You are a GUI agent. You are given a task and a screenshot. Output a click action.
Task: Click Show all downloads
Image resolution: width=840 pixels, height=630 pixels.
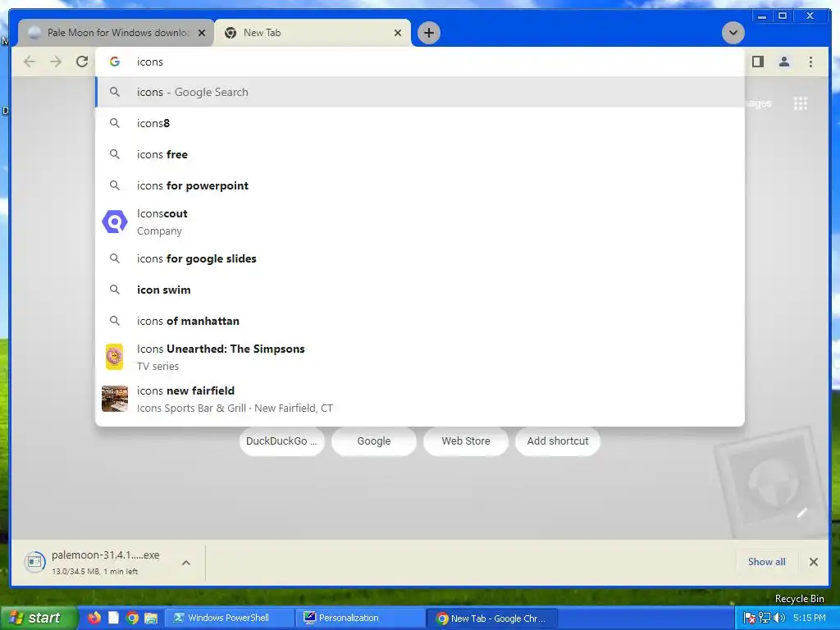[x=767, y=561]
